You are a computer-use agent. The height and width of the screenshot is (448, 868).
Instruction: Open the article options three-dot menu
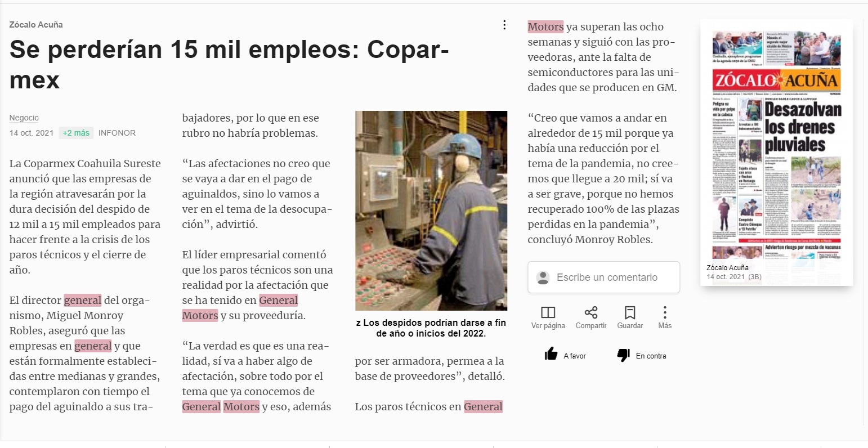504,25
